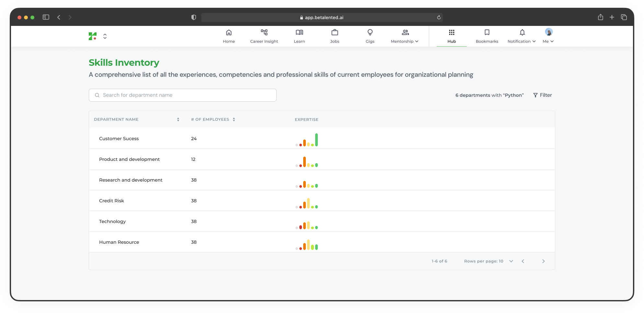Screen dimensions: 644x313
Task: Open a new browser tab
Action: click(x=612, y=17)
